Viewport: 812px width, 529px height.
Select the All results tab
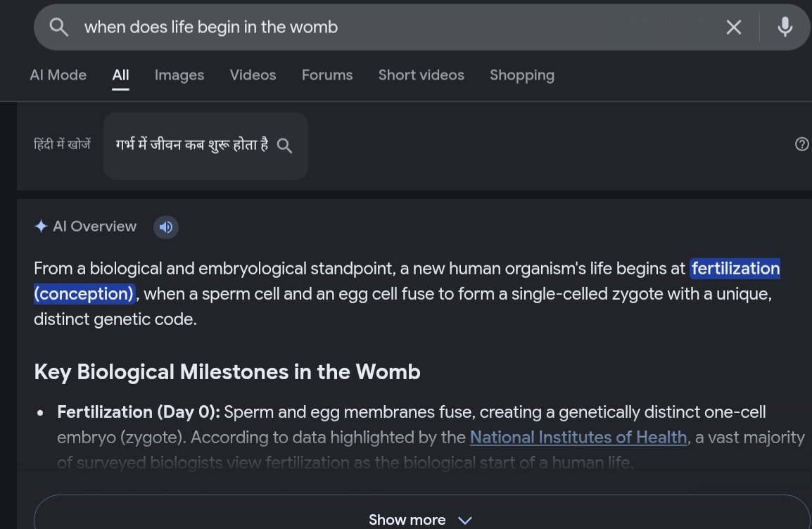click(x=120, y=75)
